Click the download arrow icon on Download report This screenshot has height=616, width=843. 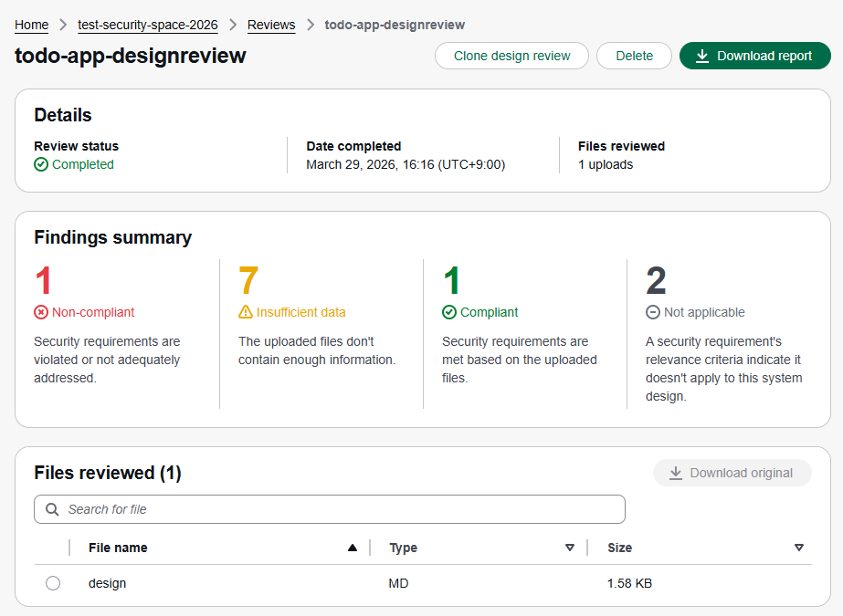pos(702,56)
